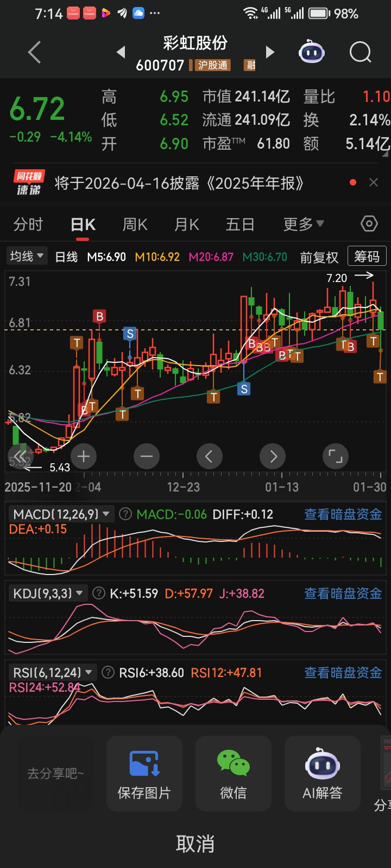Tap stock code 600707
The image size is (391, 868).
tap(160, 66)
